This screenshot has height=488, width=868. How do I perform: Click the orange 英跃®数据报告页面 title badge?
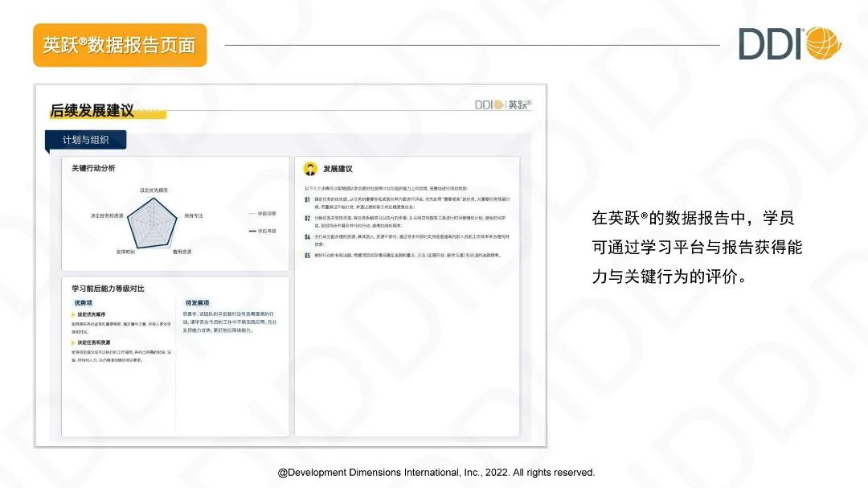(120, 45)
